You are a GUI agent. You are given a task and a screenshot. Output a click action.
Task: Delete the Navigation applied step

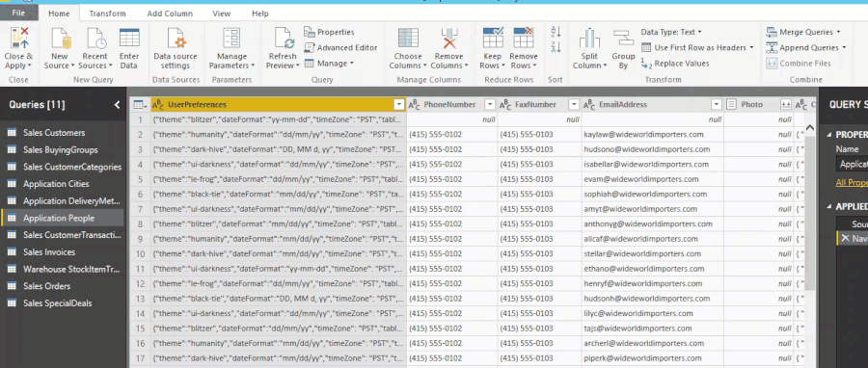845,238
